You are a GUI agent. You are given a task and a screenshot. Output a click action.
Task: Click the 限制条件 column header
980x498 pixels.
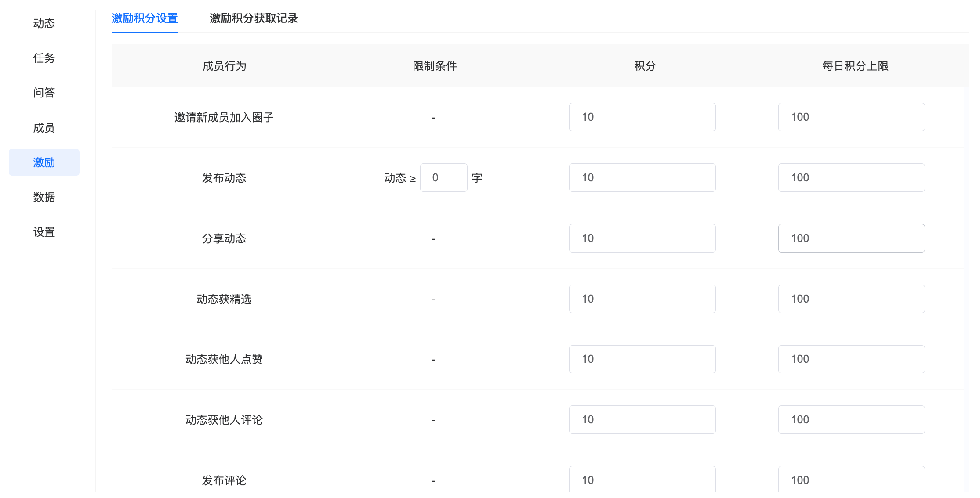435,66
